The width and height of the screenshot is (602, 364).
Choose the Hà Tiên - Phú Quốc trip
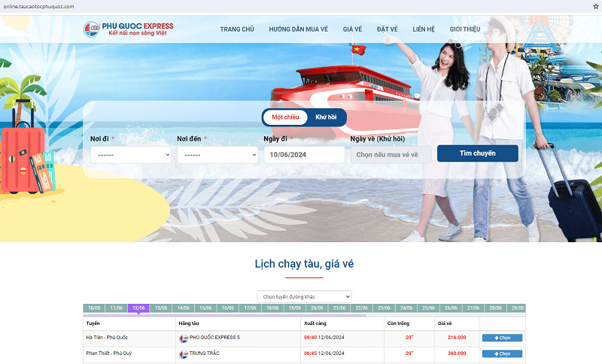tap(502, 338)
